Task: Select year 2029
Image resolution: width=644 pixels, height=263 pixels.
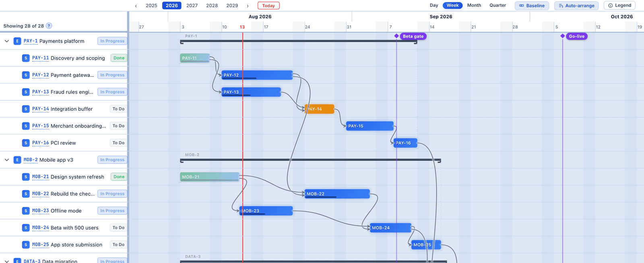Action: tap(232, 6)
